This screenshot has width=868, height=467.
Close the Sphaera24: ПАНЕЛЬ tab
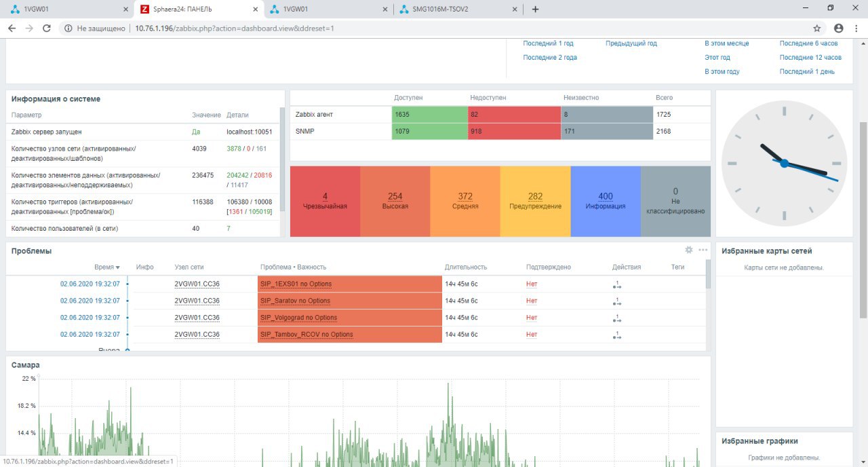(x=255, y=10)
